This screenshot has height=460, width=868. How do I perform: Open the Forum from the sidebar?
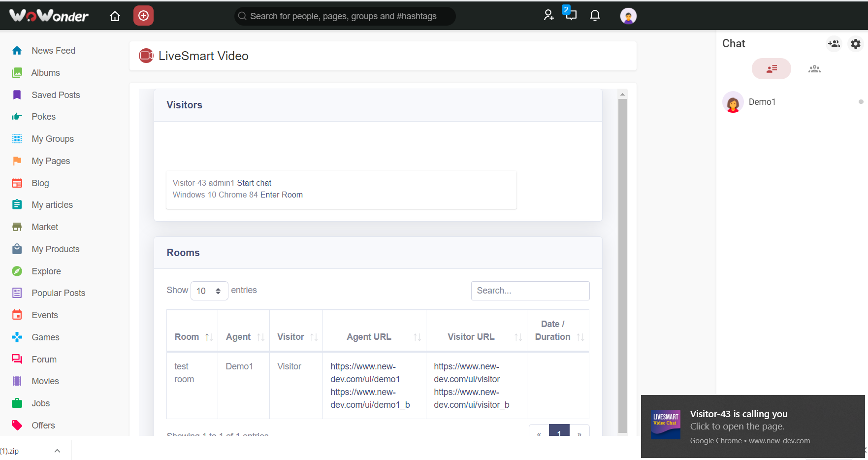click(x=44, y=359)
